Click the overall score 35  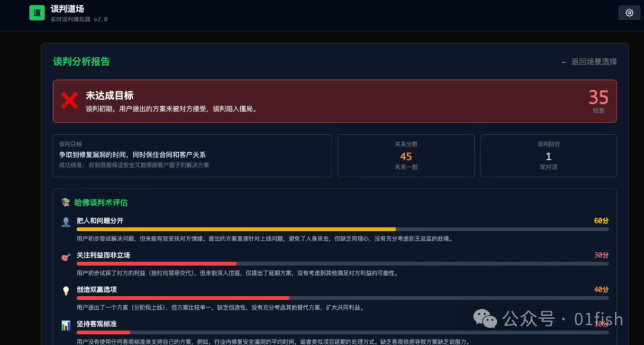pos(598,97)
